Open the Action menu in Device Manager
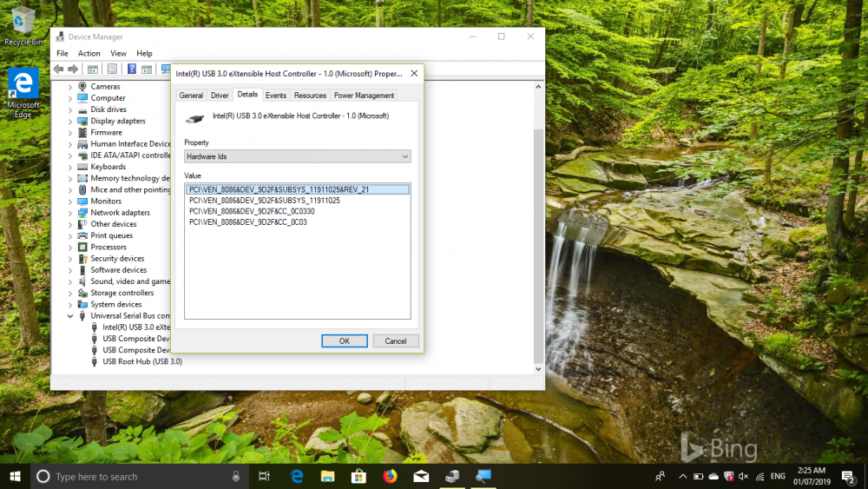Viewport: 868px width, 489px height. 89,54
